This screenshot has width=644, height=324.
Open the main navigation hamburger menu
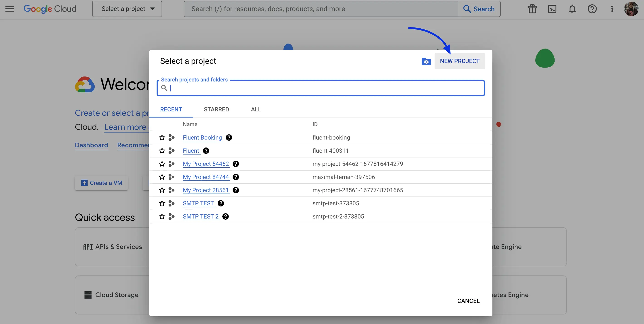10,9
